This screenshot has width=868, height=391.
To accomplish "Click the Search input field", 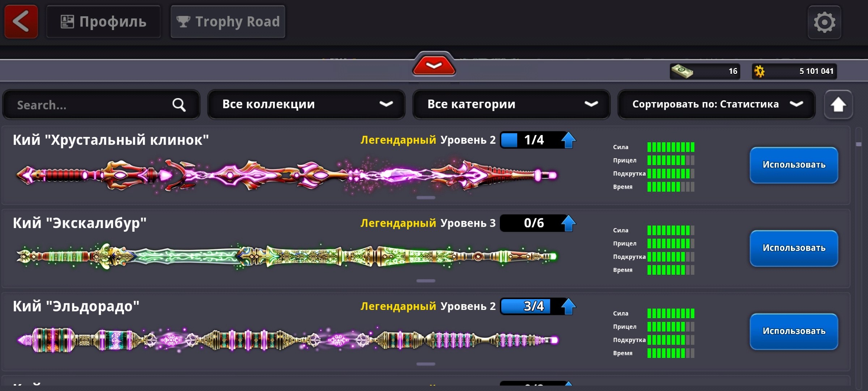I will coord(90,105).
